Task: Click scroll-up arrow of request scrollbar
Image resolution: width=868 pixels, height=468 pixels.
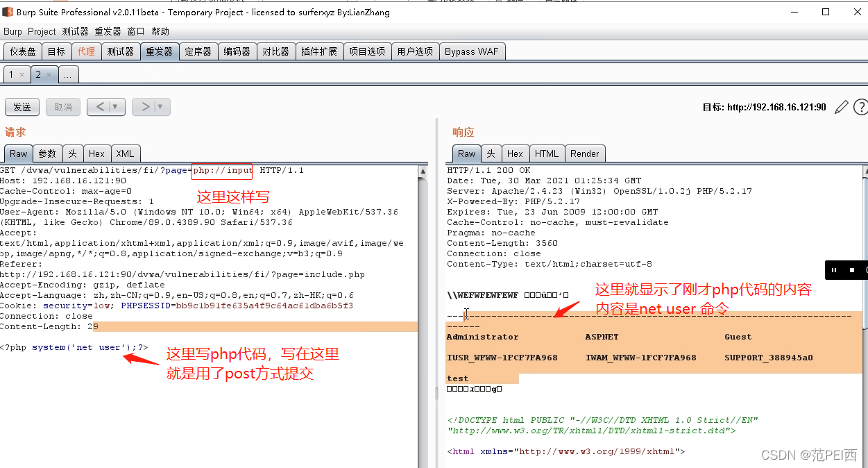Action: click(423, 169)
